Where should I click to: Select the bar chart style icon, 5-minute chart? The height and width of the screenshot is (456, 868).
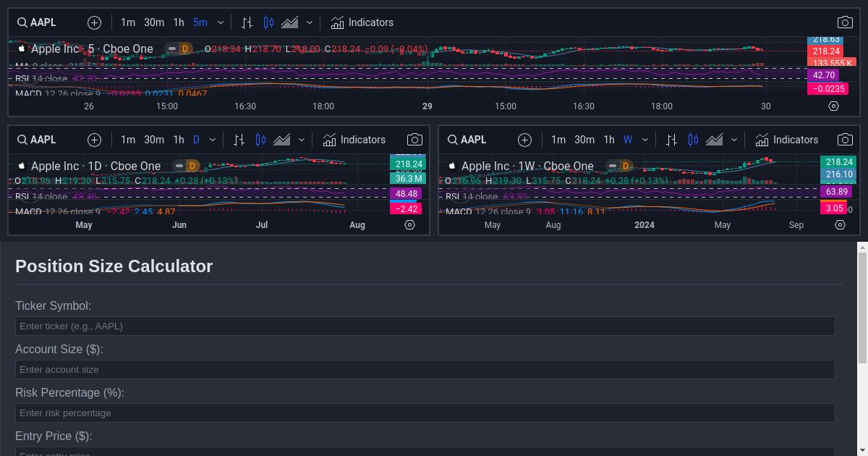[247, 22]
